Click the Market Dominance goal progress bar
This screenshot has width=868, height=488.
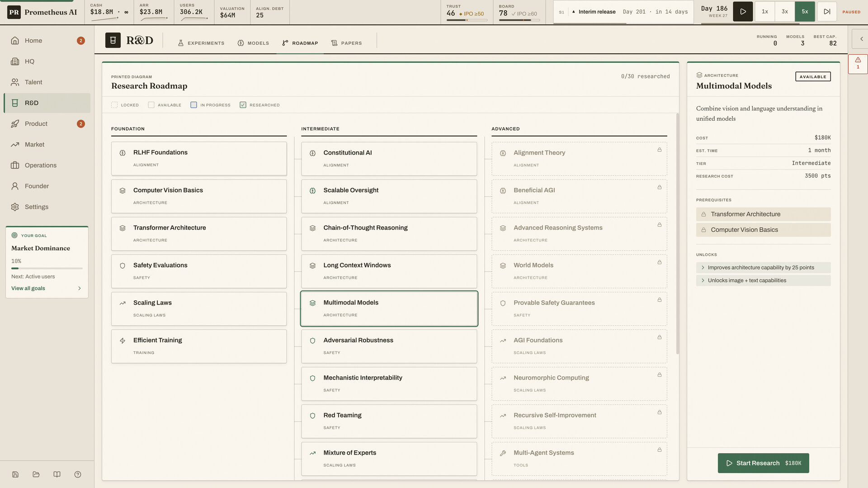point(47,268)
